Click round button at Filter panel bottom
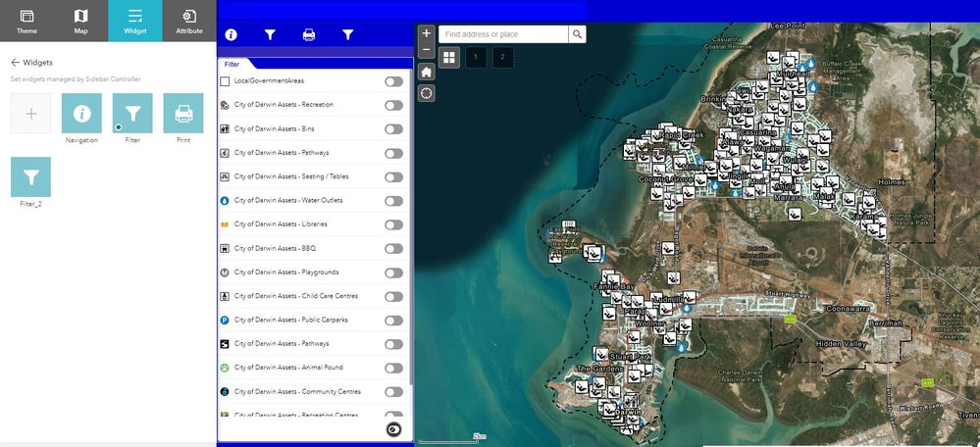This screenshot has height=447, width=980. (x=393, y=429)
